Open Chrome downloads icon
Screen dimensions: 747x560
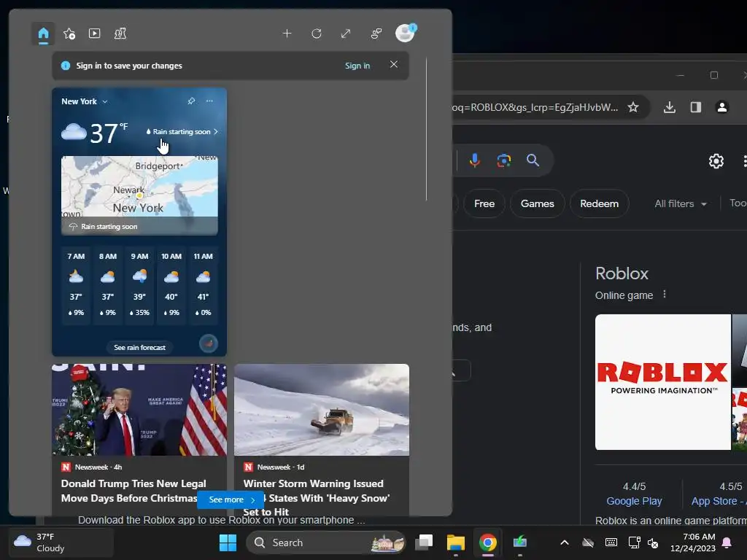point(670,107)
